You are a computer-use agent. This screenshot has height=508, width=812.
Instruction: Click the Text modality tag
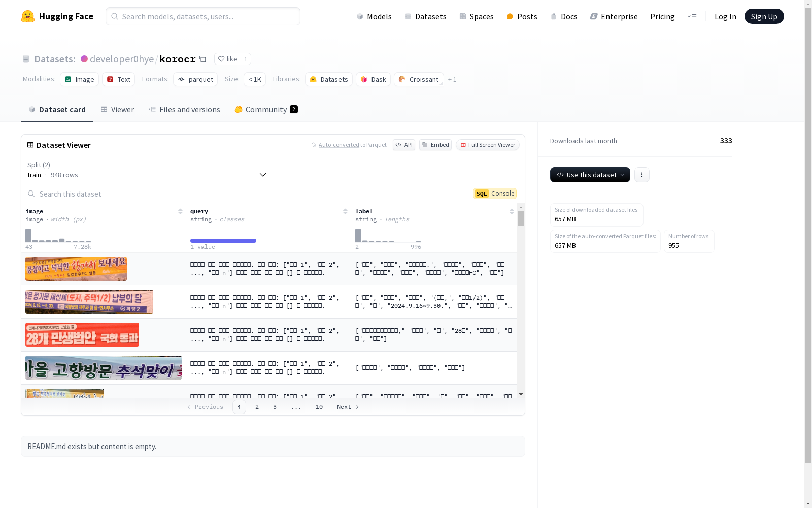point(119,79)
